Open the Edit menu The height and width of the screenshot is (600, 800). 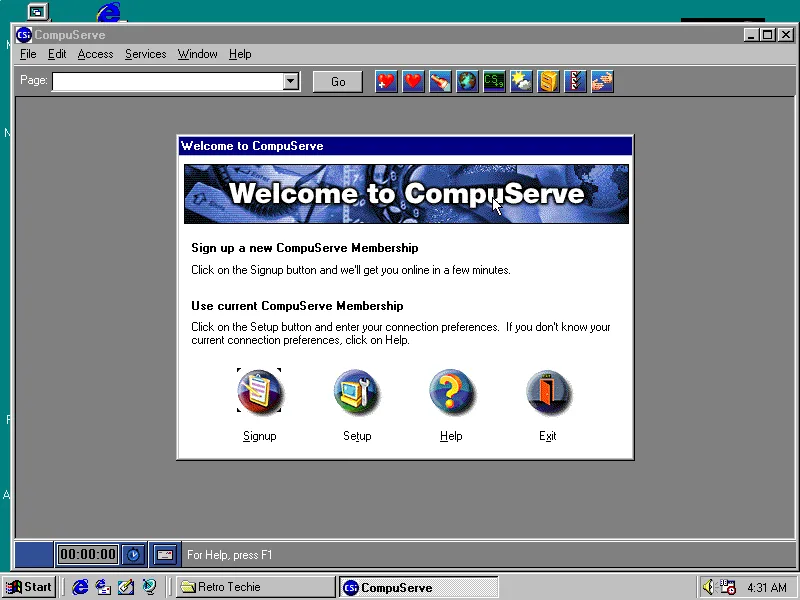coord(57,54)
